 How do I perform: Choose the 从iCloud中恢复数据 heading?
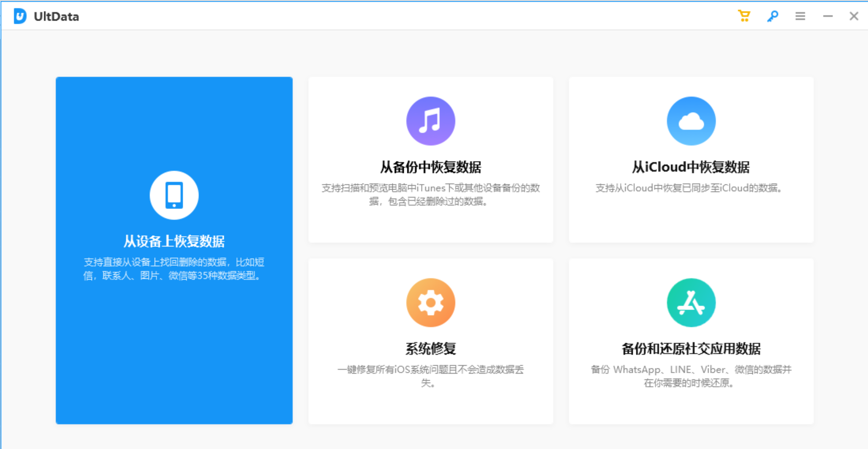[691, 167]
